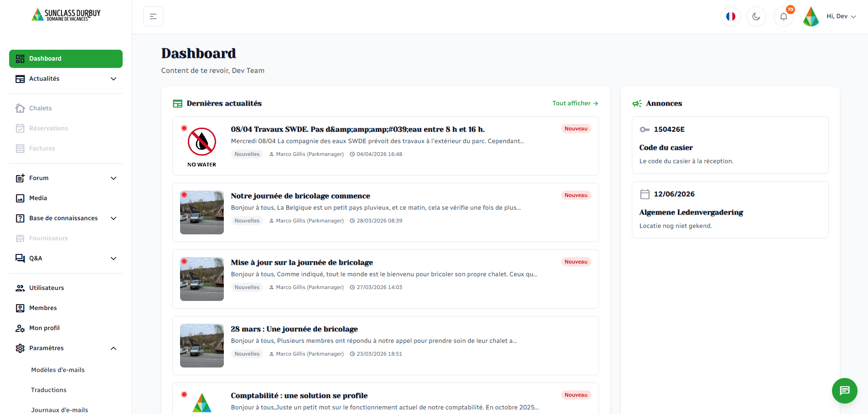Open the green chat bubble button

coord(844,391)
